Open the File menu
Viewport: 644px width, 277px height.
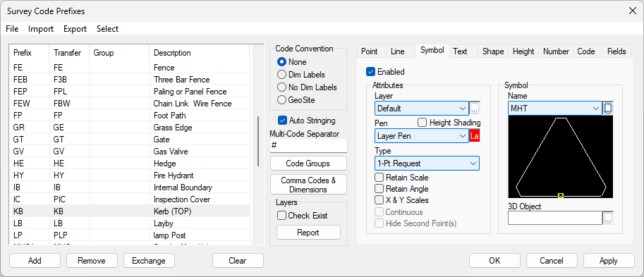tap(12, 29)
